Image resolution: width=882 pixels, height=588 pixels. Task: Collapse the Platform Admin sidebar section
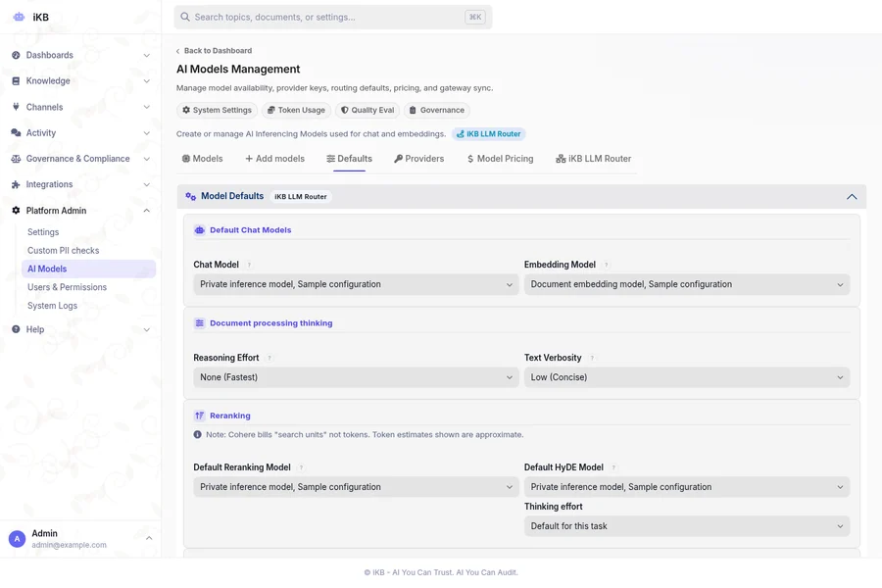[146, 211]
